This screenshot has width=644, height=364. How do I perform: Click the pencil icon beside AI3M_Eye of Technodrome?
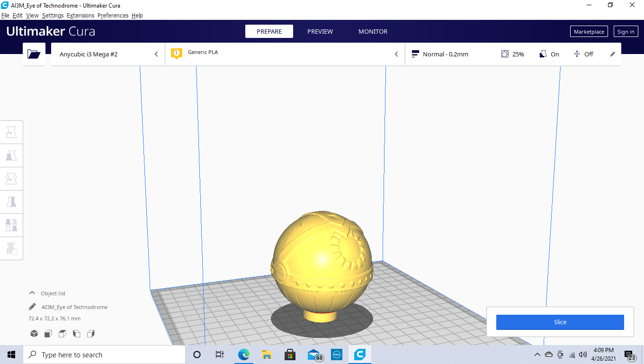click(x=32, y=307)
